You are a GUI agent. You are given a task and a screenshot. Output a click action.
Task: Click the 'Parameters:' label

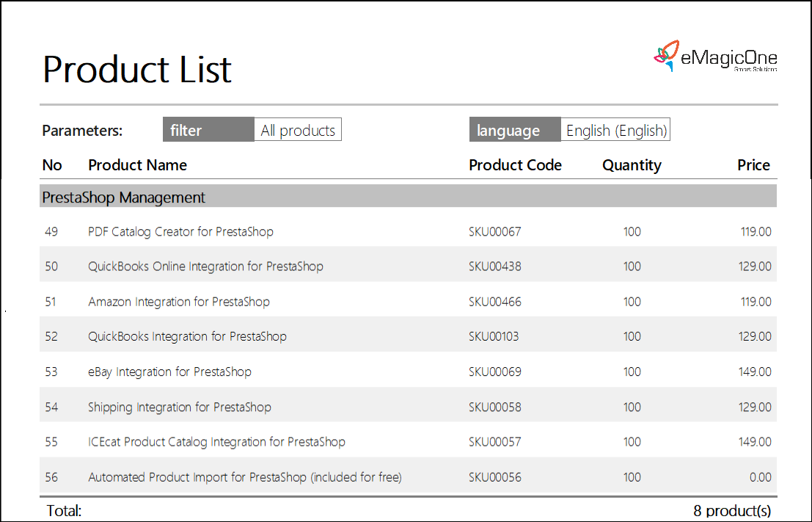pyautogui.click(x=82, y=131)
